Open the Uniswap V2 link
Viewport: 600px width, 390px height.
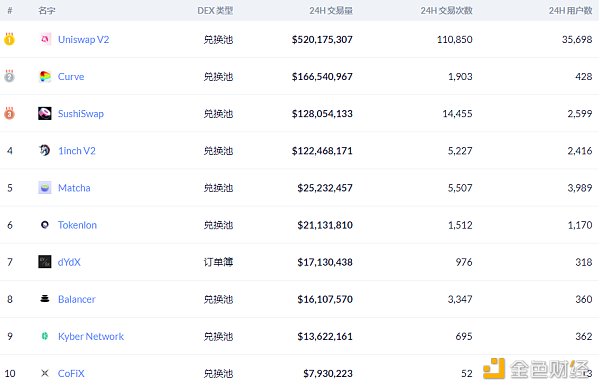(83, 39)
